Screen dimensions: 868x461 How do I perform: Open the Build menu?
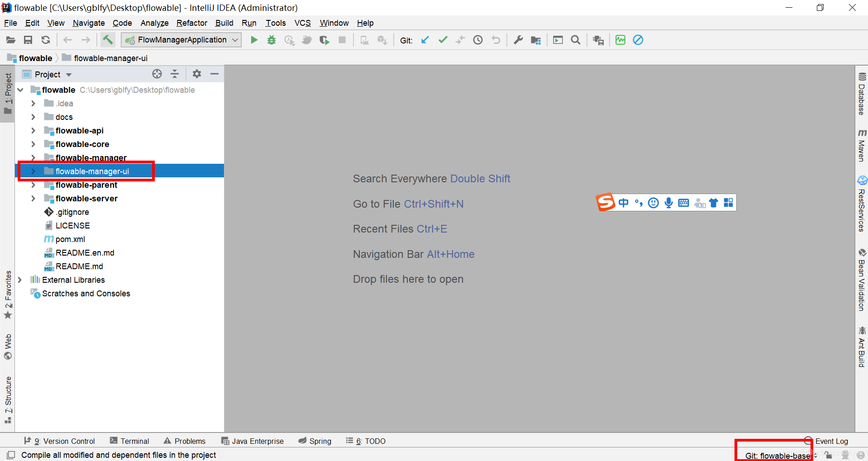(x=224, y=23)
